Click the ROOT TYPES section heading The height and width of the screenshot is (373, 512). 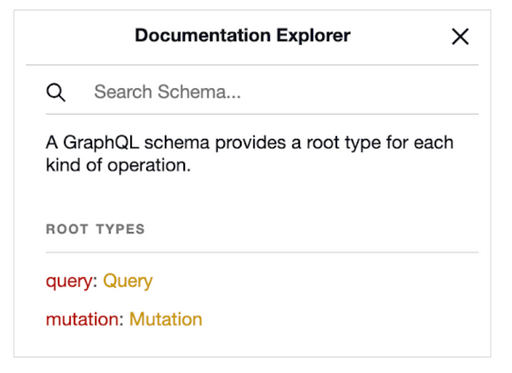point(95,229)
